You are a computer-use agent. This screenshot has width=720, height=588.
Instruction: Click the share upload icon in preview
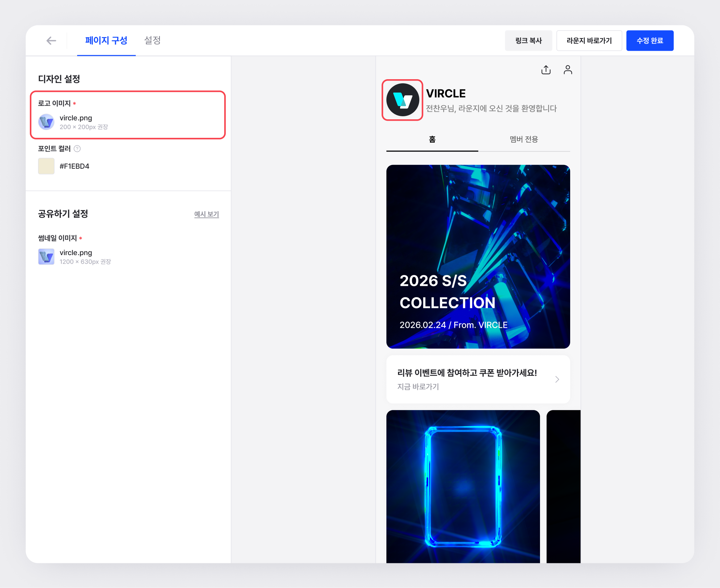pyautogui.click(x=546, y=70)
